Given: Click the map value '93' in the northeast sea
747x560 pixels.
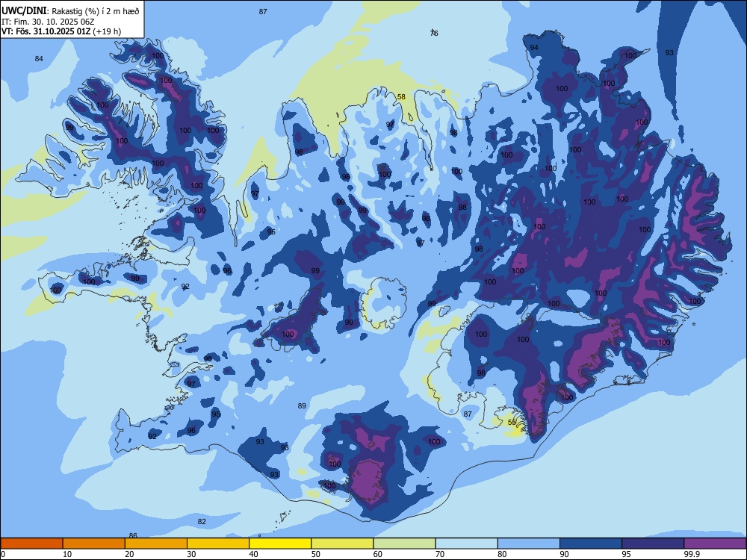Looking at the screenshot, I should 670,52.
